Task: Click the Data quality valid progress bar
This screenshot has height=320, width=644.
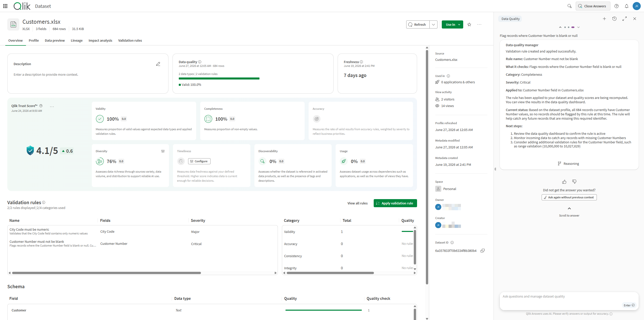Action: [x=219, y=78]
